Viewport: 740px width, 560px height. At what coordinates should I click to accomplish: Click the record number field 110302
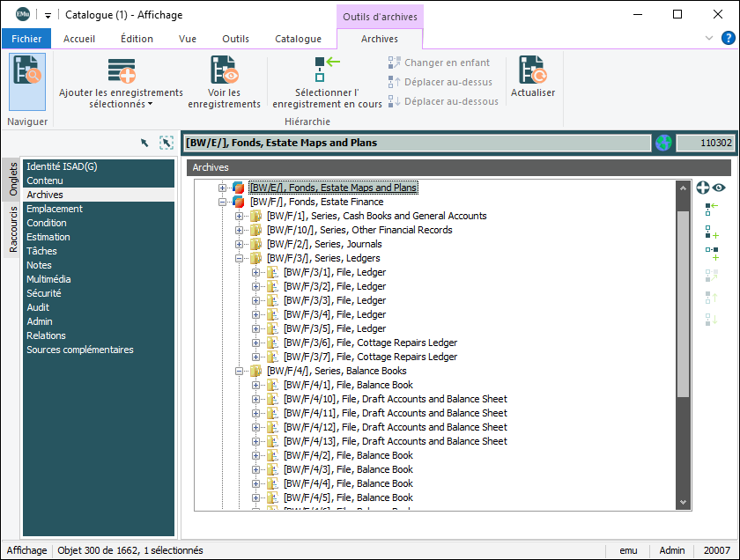[703, 143]
